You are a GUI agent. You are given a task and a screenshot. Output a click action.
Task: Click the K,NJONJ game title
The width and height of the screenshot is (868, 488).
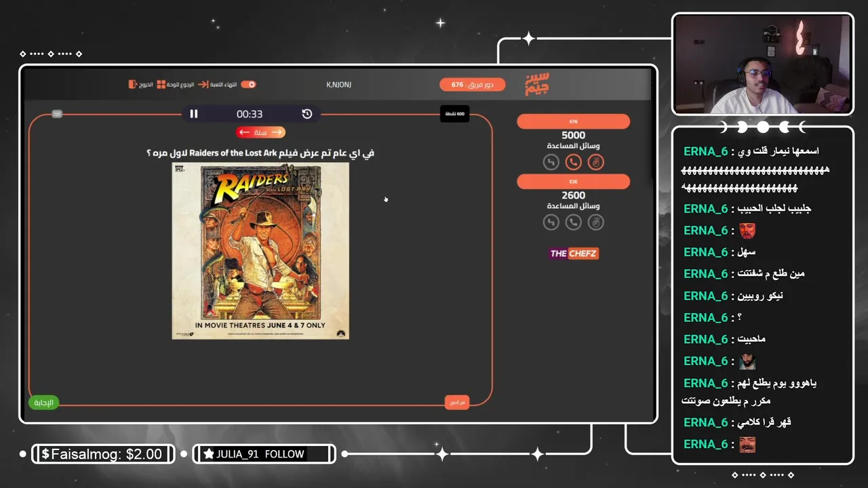(338, 85)
